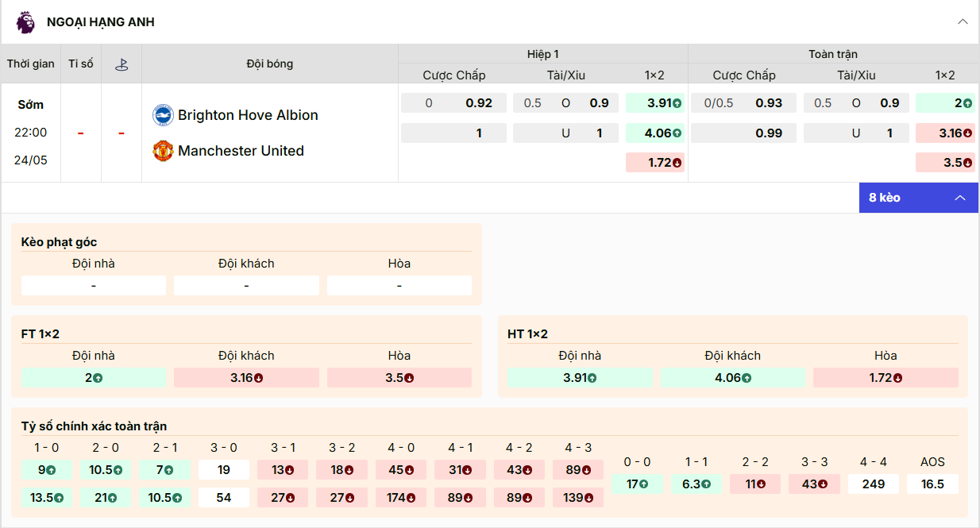Open Brighton Hove Albion team name
The image size is (980, 528).
pyautogui.click(x=248, y=115)
